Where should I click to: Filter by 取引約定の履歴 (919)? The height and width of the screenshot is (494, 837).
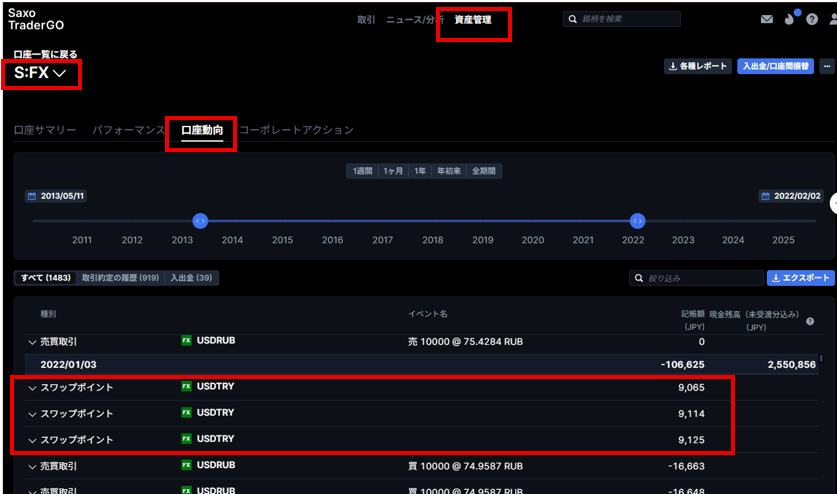[120, 278]
